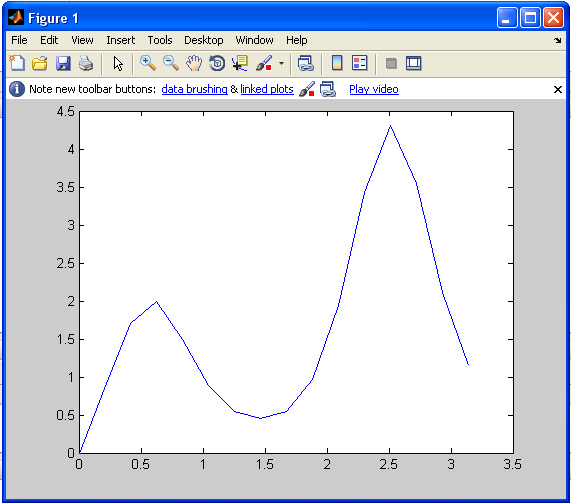Viewport: 571px width, 503px height.
Task: Click the 'Figure 1' window title text
Action: (53, 18)
